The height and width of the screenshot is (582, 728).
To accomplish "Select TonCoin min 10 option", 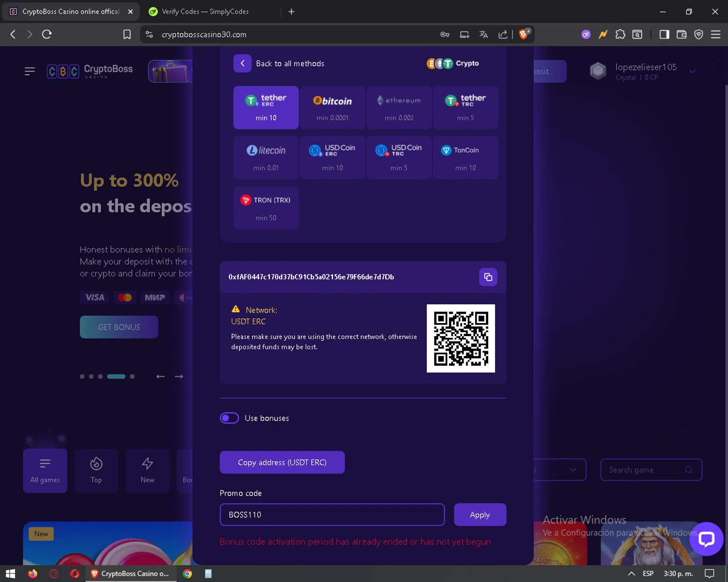I will click(465, 158).
